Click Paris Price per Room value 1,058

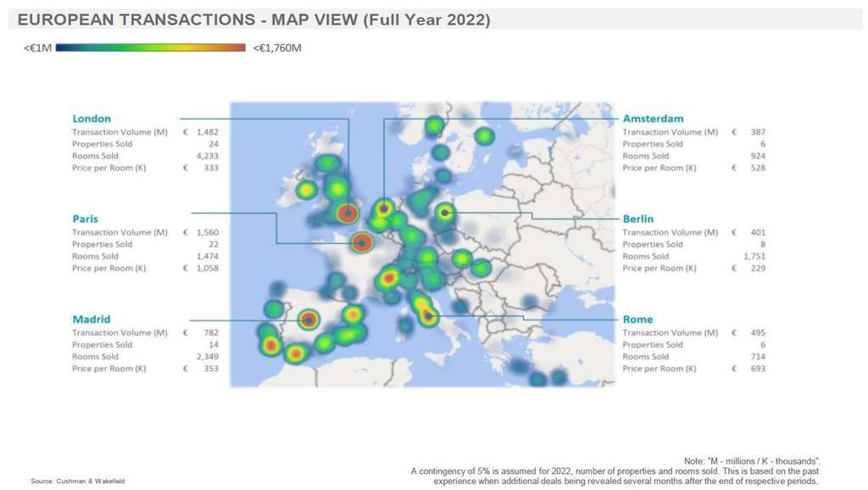(207, 268)
